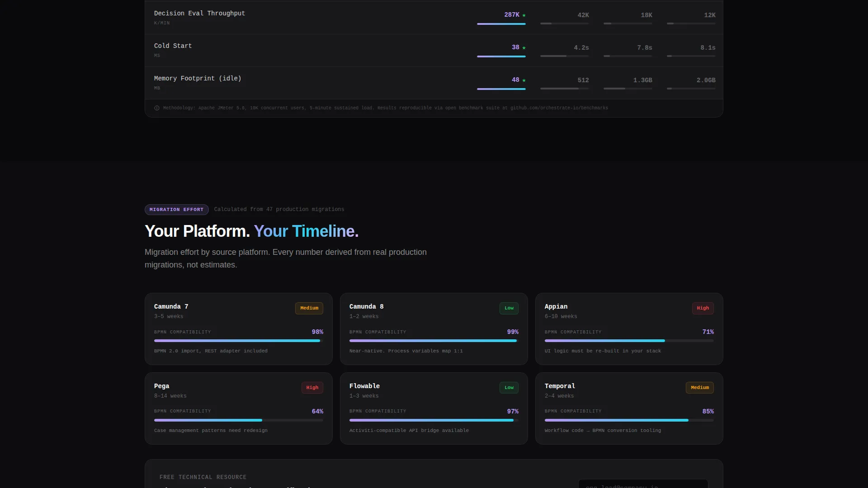The image size is (868, 488).
Task: Select the Flowable card title
Action: 364,386
